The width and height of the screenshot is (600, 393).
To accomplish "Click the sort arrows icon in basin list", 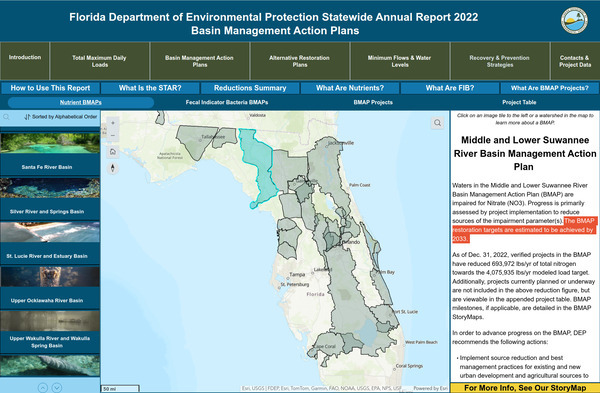I will pos(27,117).
